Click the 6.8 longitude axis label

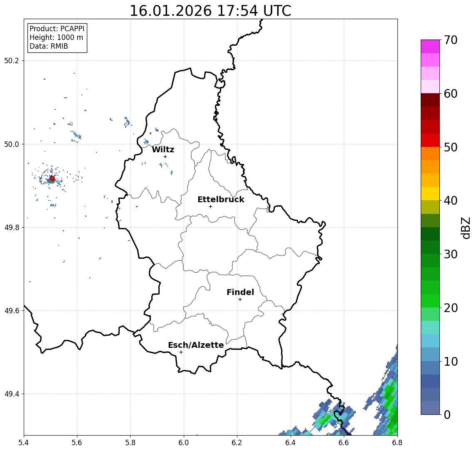(397, 443)
